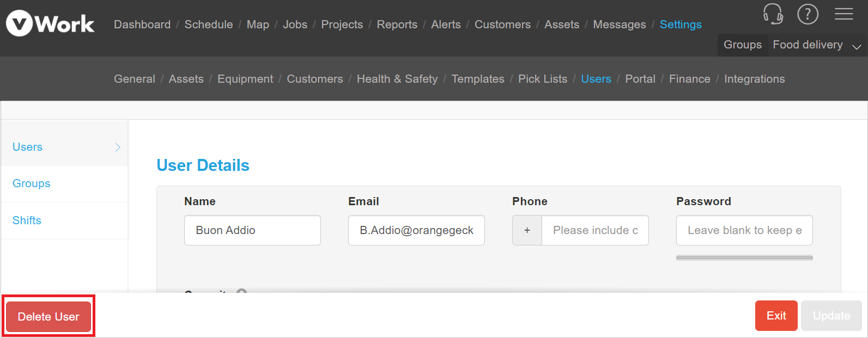Go to the Messages menu
This screenshot has width=868, height=338.
point(620,24)
